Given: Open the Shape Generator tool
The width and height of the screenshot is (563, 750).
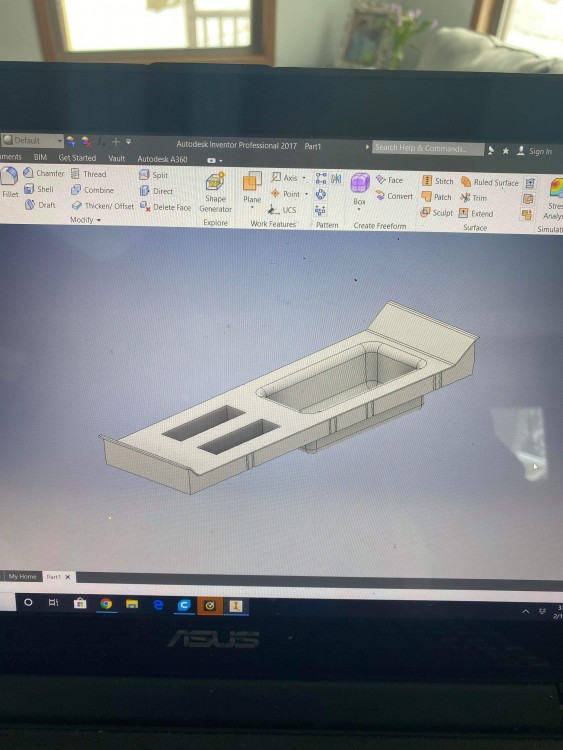Looking at the screenshot, I should tap(215, 193).
